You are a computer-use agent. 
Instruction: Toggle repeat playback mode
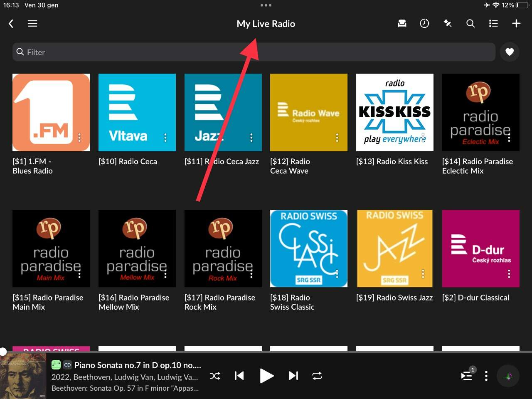click(317, 376)
